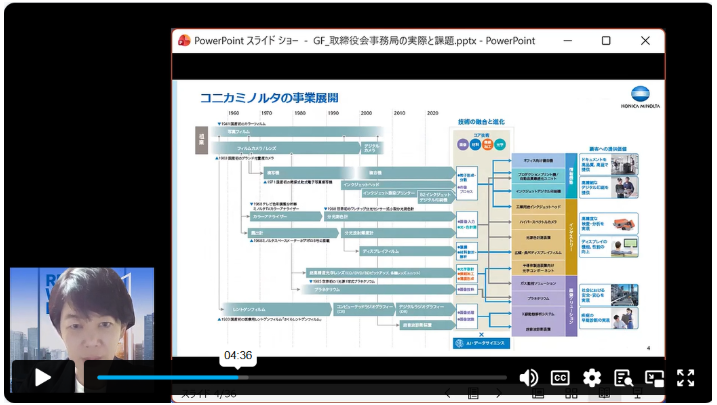Maximize the PowerPoint slideshow window

point(606,41)
